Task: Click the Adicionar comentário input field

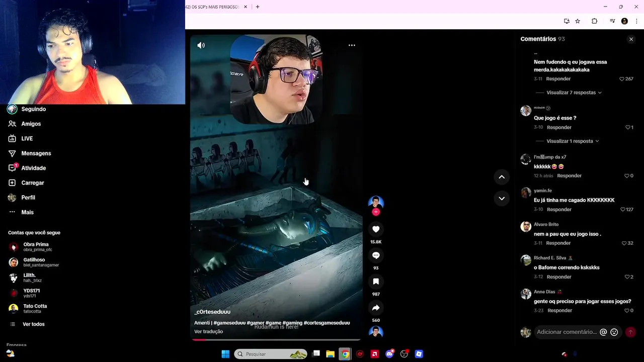Action: pyautogui.click(x=567, y=332)
